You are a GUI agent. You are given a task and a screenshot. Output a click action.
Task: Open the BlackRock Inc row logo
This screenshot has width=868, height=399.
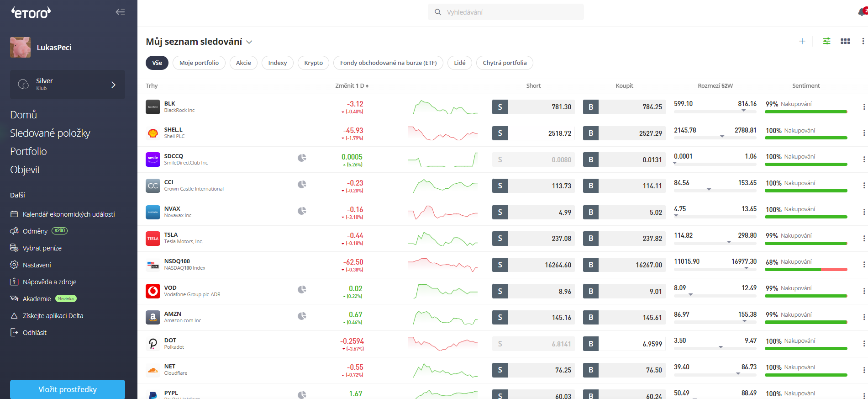(x=153, y=107)
